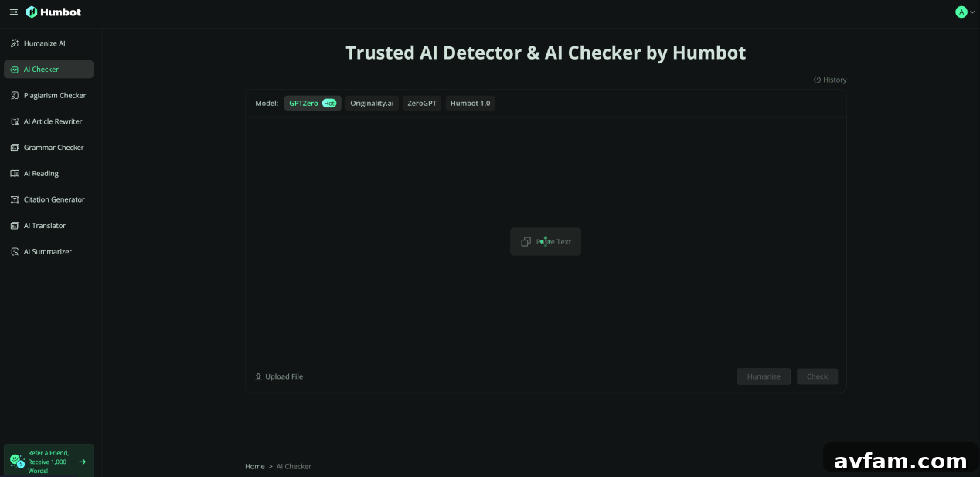Click the History clock icon

[818, 80]
